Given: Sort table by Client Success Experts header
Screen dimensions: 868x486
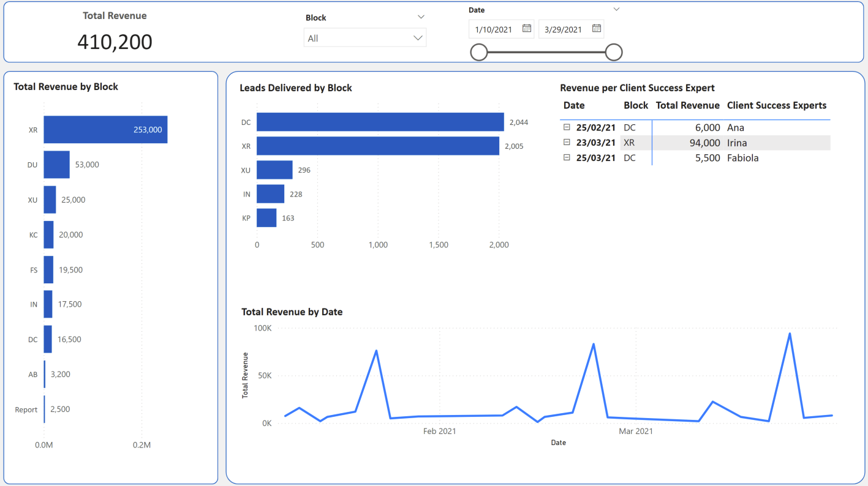Looking at the screenshot, I should click(x=777, y=105).
